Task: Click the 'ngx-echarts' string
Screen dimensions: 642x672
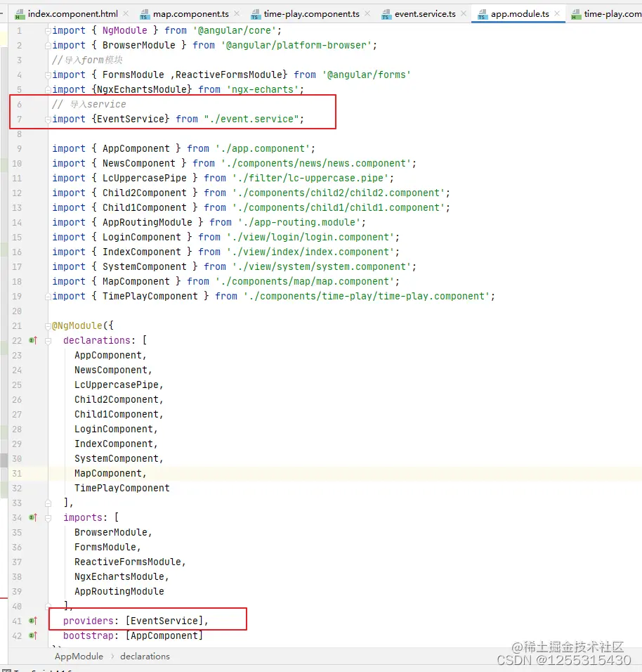Action: 263,89
